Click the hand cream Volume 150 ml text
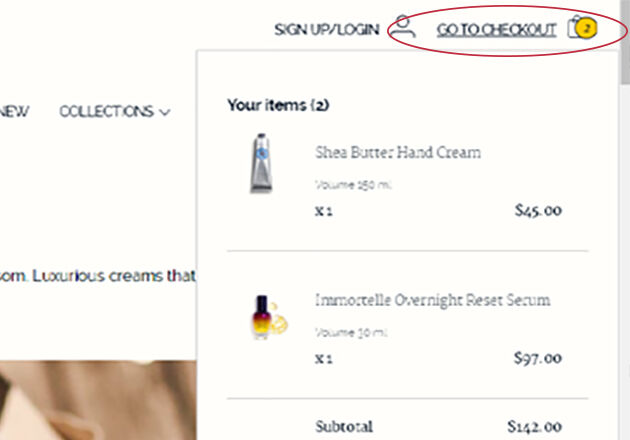Screen dimensions: 630x440 pos(353,185)
